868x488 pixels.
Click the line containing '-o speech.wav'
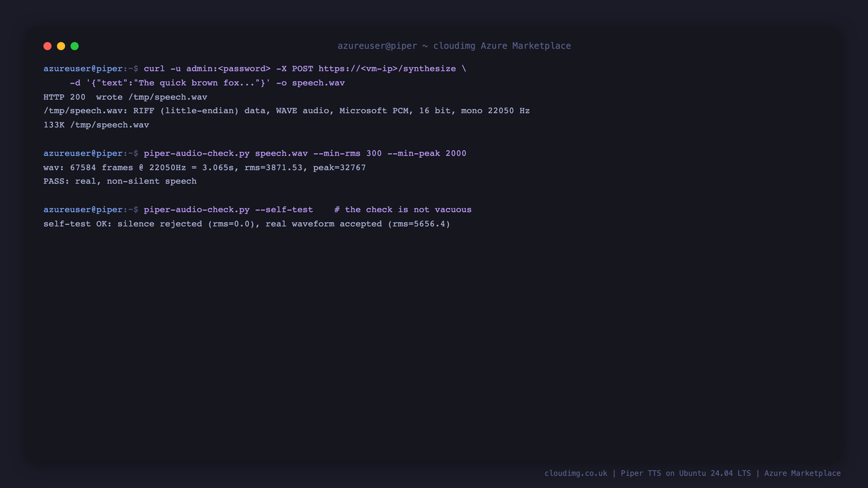pyautogui.click(x=208, y=83)
